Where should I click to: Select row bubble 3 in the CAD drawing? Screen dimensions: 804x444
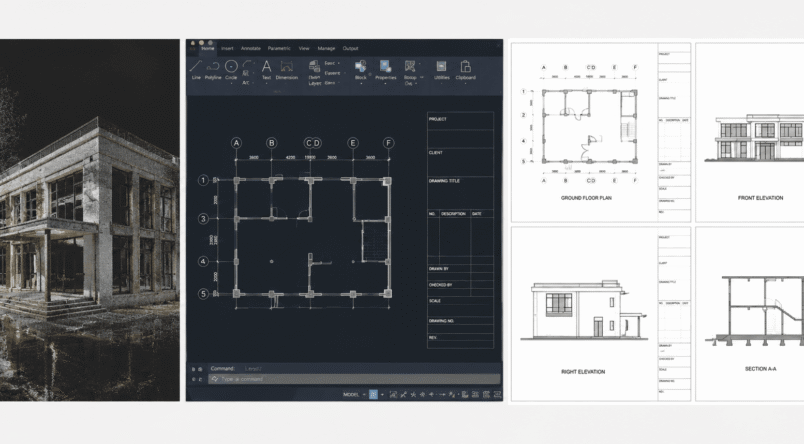pyautogui.click(x=203, y=219)
